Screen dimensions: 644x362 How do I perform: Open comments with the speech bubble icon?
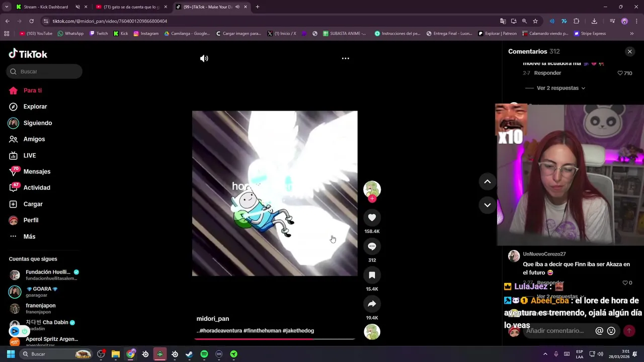click(x=372, y=246)
